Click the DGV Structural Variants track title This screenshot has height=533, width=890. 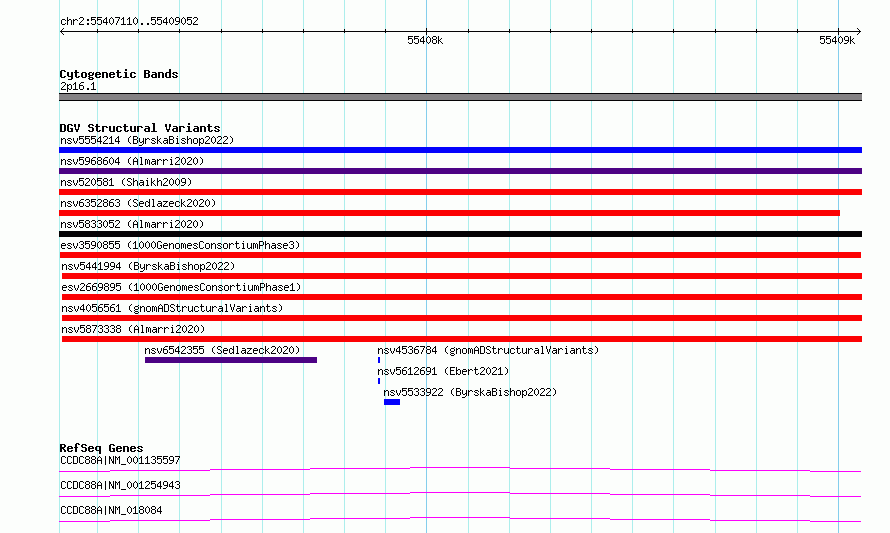point(140,128)
